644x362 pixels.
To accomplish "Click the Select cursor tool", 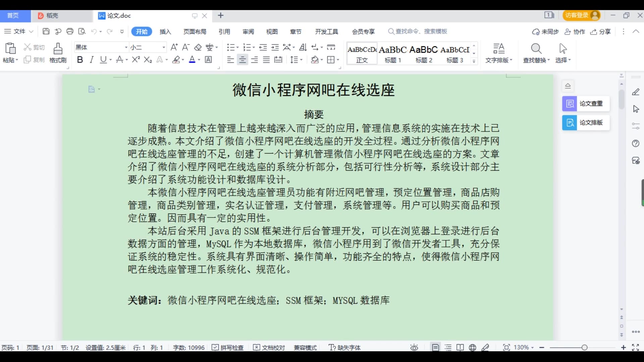I will point(563,49).
